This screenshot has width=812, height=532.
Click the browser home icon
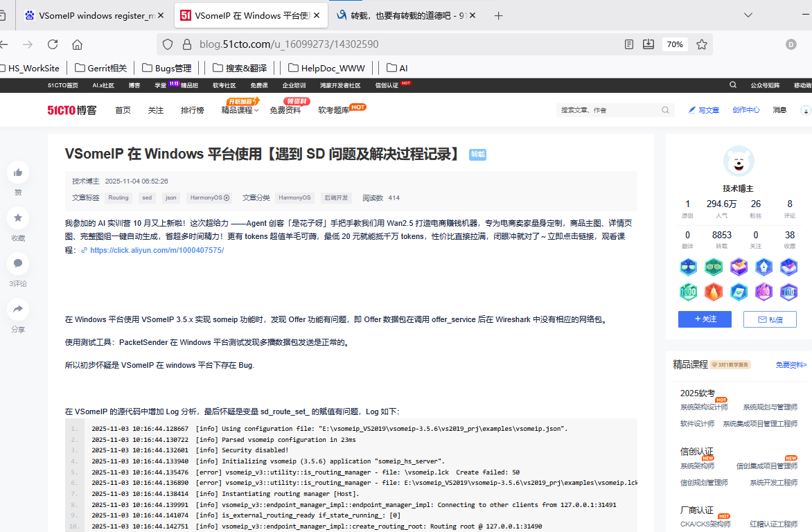[x=77, y=44]
